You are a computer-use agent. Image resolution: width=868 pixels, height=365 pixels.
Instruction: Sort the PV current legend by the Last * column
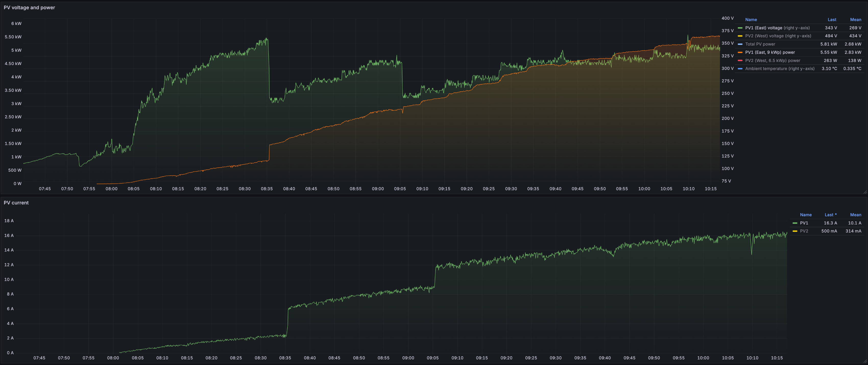(830, 215)
